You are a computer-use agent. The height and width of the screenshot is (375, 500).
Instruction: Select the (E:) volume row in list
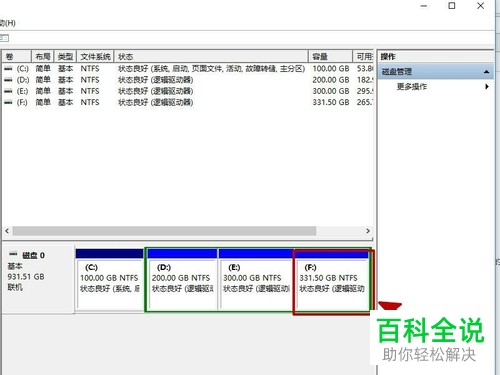188,91
